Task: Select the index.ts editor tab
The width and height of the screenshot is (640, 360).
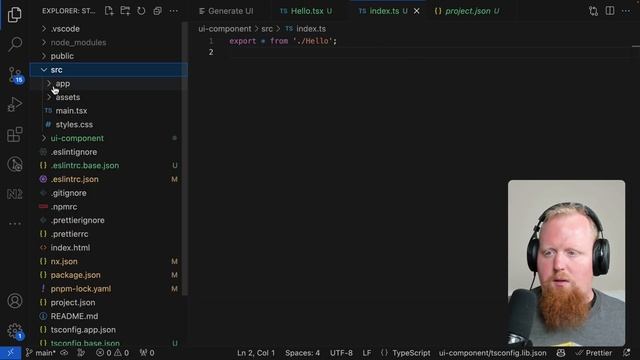Action: (x=384, y=11)
